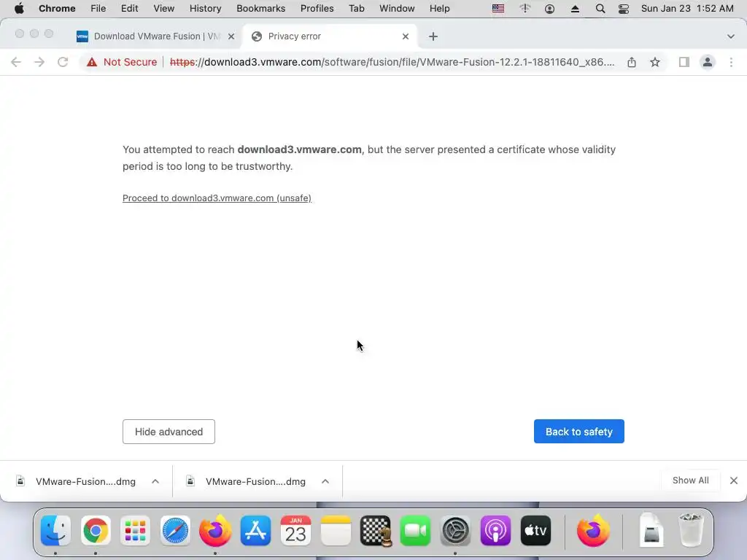Screen dimensions: 747x560
Task: Open Notes from the Dock
Action: coord(336,531)
